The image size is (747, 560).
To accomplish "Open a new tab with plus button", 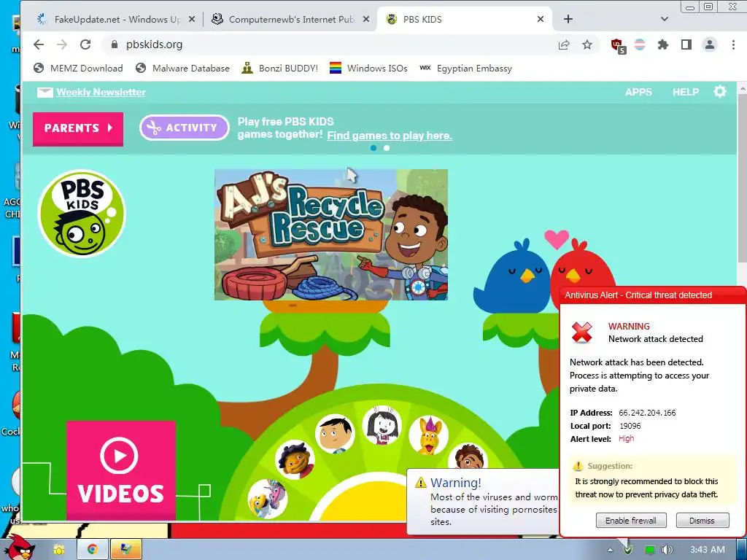I will (x=568, y=19).
